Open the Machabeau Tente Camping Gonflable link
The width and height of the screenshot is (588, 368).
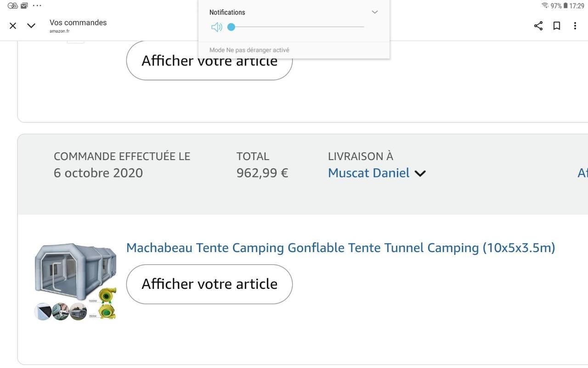tap(340, 248)
